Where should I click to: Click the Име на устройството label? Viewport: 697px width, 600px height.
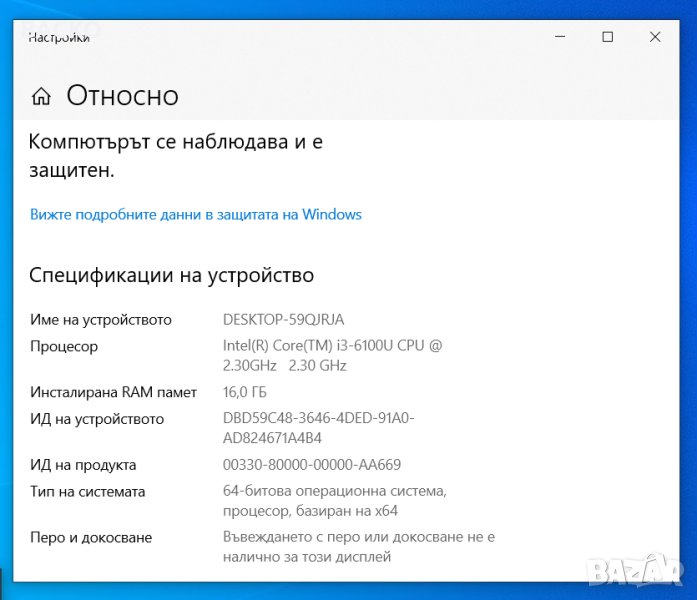(x=100, y=320)
